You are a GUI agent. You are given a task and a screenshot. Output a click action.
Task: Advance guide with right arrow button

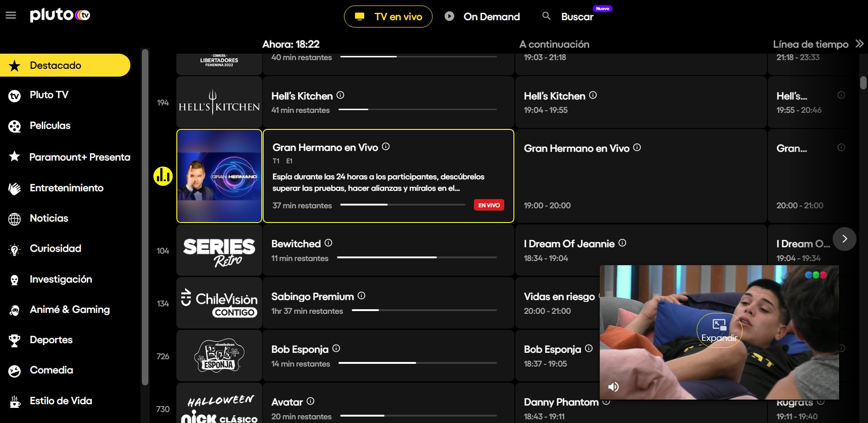pyautogui.click(x=844, y=239)
